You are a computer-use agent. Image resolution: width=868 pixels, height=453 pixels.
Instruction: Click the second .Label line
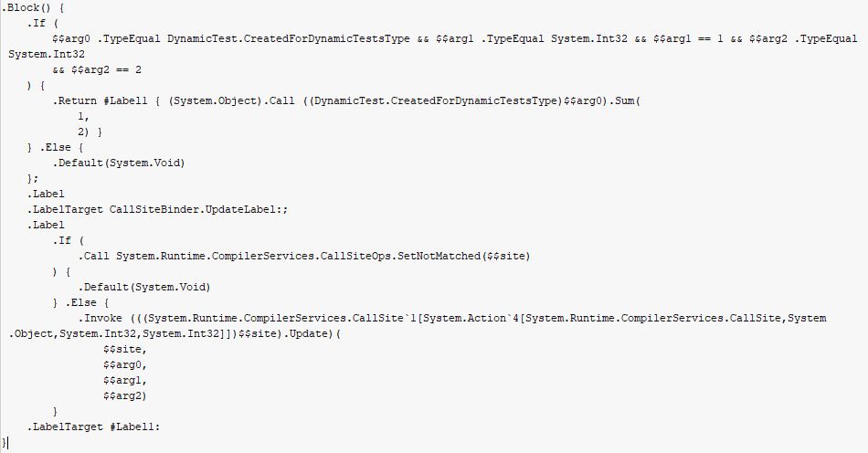click(x=46, y=225)
